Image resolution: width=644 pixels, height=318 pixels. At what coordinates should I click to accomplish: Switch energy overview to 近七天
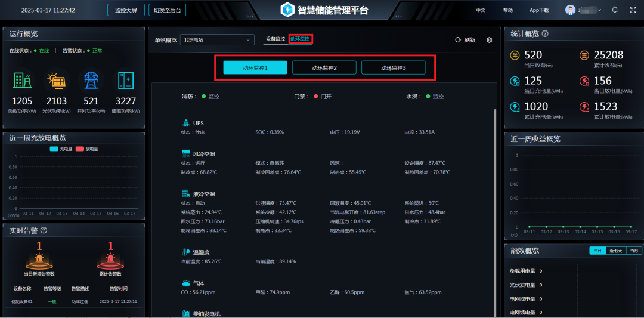pos(615,251)
